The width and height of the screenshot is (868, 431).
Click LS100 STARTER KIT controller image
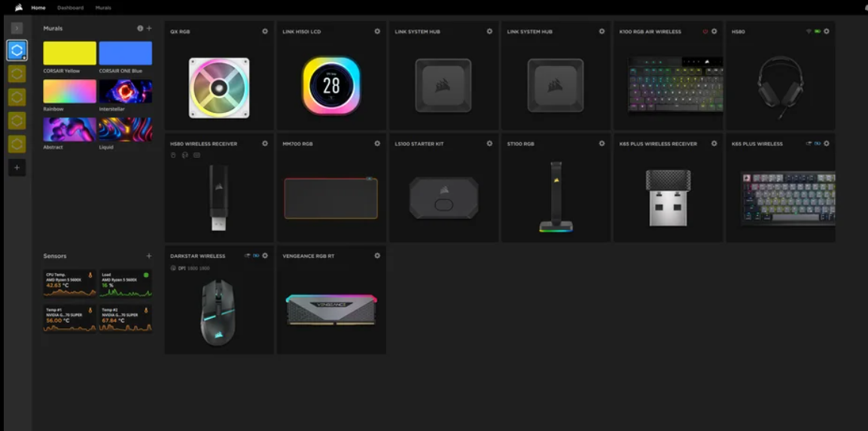point(443,198)
